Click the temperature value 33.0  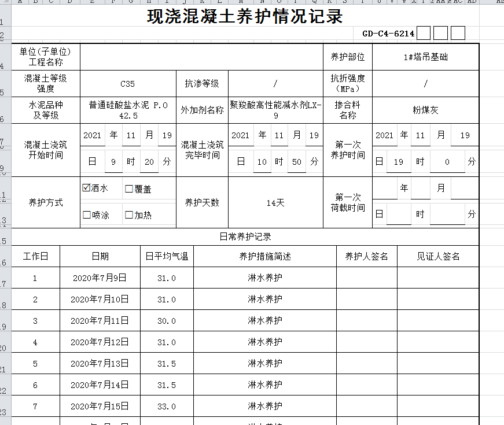click(167, 406)
